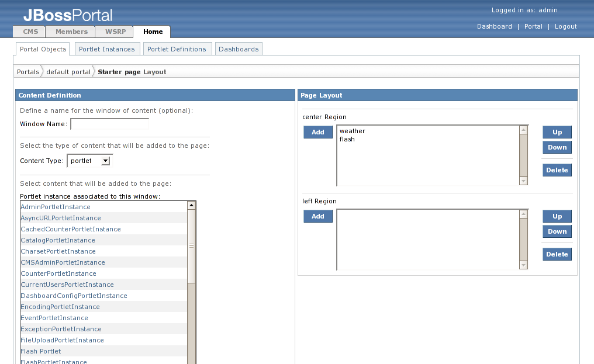Open the Content Type dropdown
Screen dimensions: 594x364
(90, 161)
